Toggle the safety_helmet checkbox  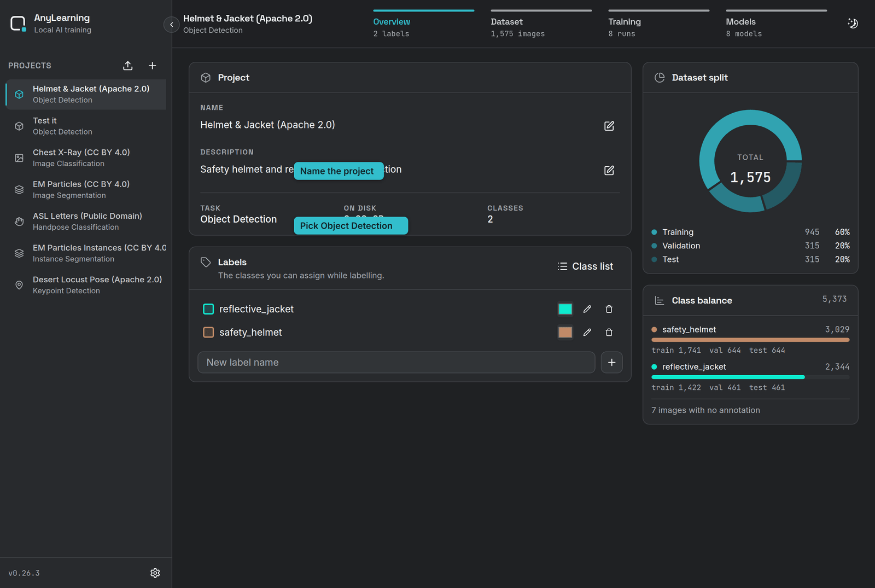click(208, 332)
